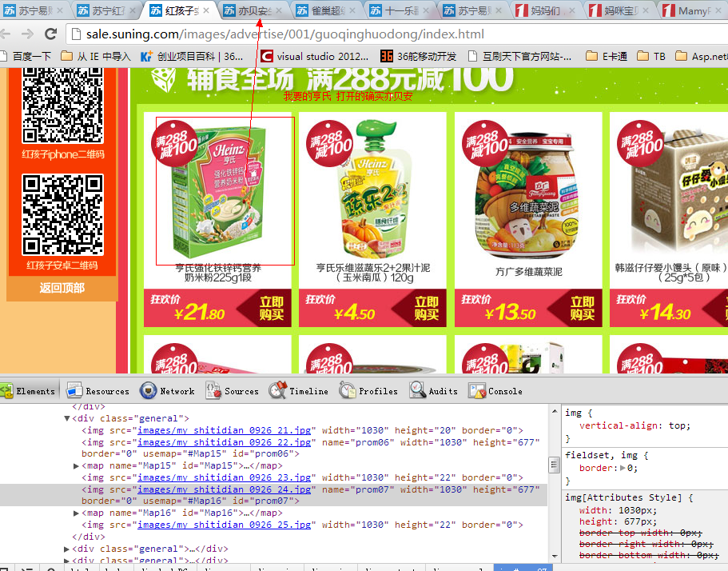Click the Sources panel icon
The width and height of the screenshot is (728, 571).
(213, 391)
